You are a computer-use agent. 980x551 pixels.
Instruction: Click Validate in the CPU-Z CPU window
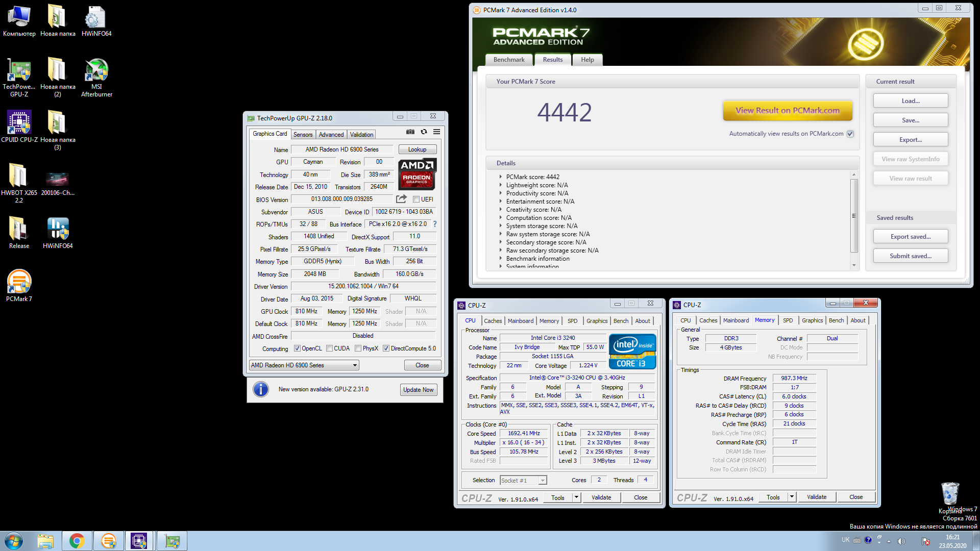pos(601,497)
